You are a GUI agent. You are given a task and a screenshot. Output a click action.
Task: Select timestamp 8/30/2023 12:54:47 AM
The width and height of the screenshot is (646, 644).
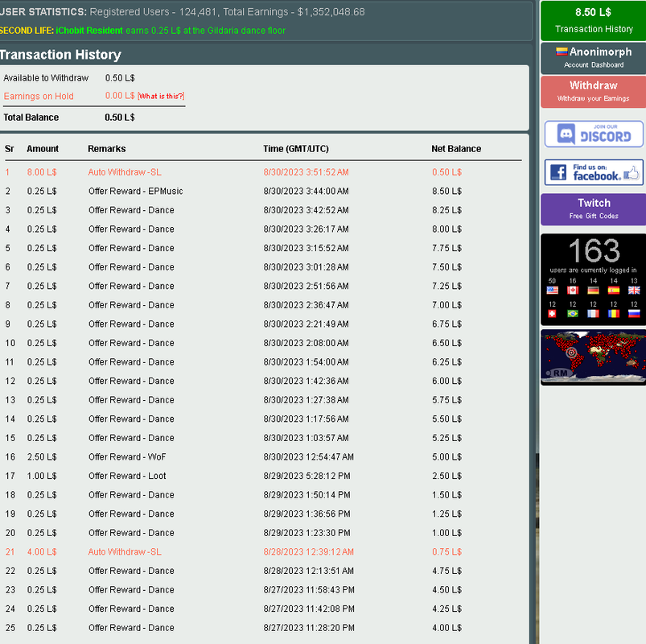pos(309,456)
